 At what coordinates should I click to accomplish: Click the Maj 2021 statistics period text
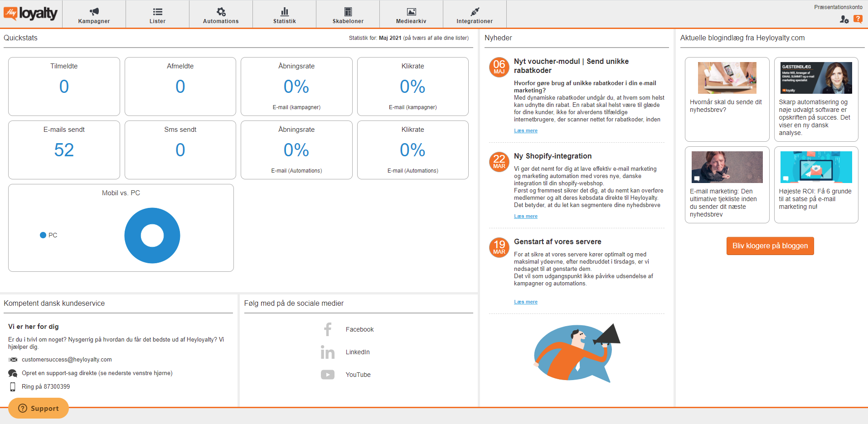click(x=390, y=38)
